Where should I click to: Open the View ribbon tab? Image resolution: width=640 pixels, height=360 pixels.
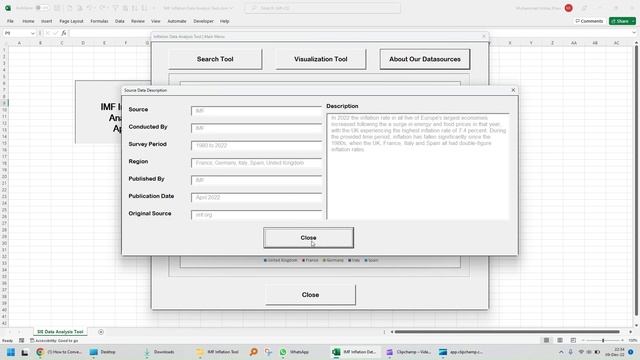(x=156, y=21)
